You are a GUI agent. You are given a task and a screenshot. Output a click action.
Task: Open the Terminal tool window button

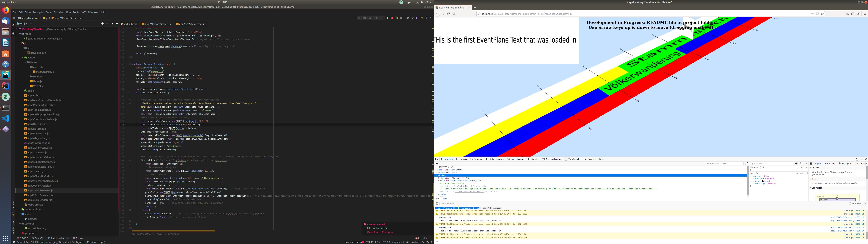pos(78,238)
